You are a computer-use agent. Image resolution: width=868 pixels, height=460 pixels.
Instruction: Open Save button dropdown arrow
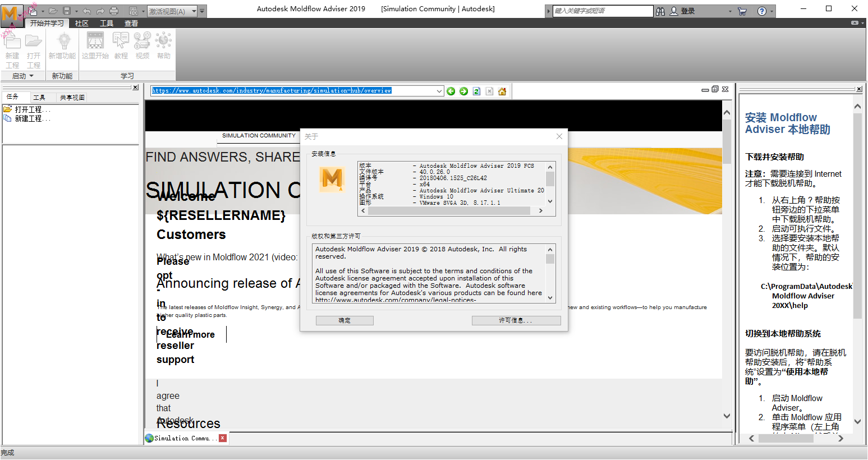76,11
